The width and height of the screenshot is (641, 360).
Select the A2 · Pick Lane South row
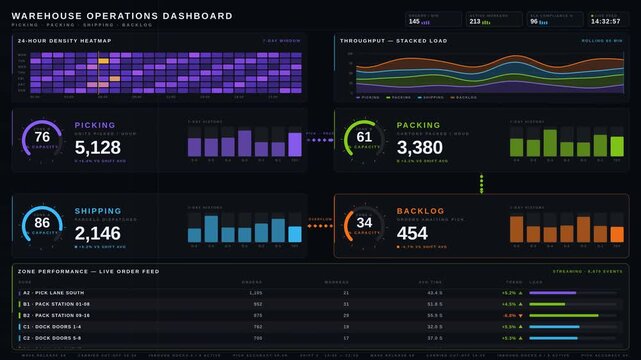319,293
